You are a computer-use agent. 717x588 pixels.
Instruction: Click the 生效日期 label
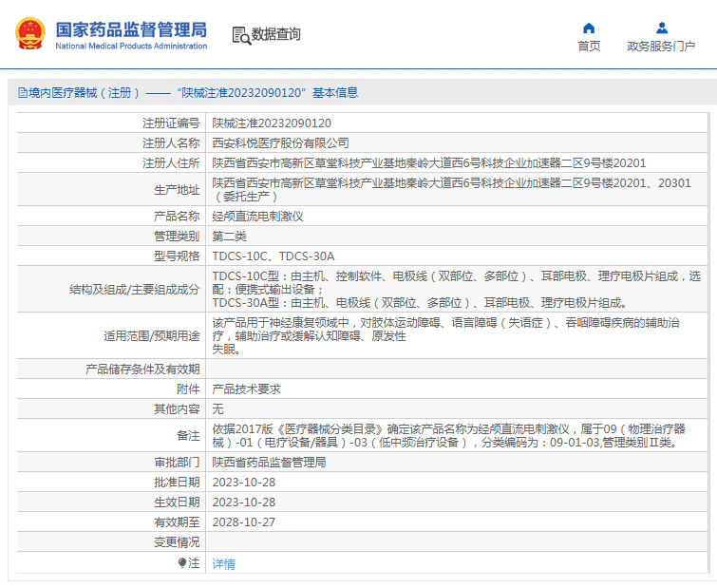[x=177, y=503]
